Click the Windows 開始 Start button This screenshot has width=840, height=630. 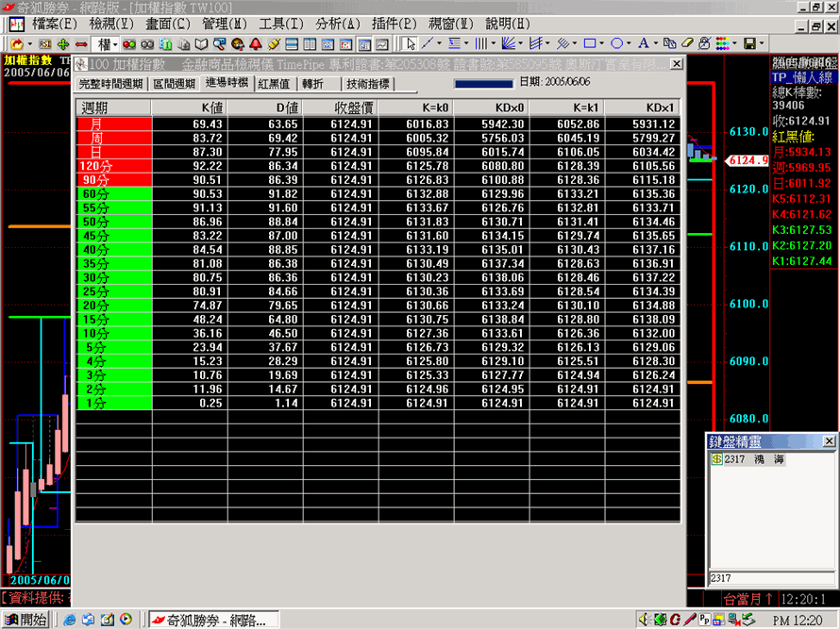tap(26, 620)
